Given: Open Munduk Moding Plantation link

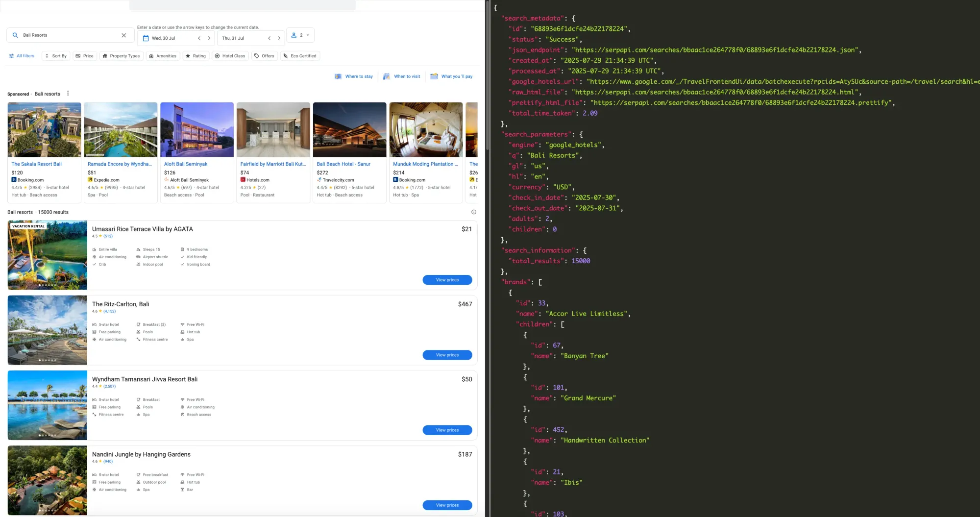Looking at the screenshot, I should [425, 164].
